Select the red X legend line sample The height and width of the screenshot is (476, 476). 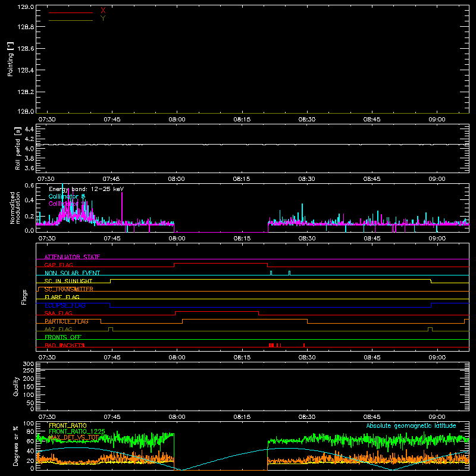71,12
